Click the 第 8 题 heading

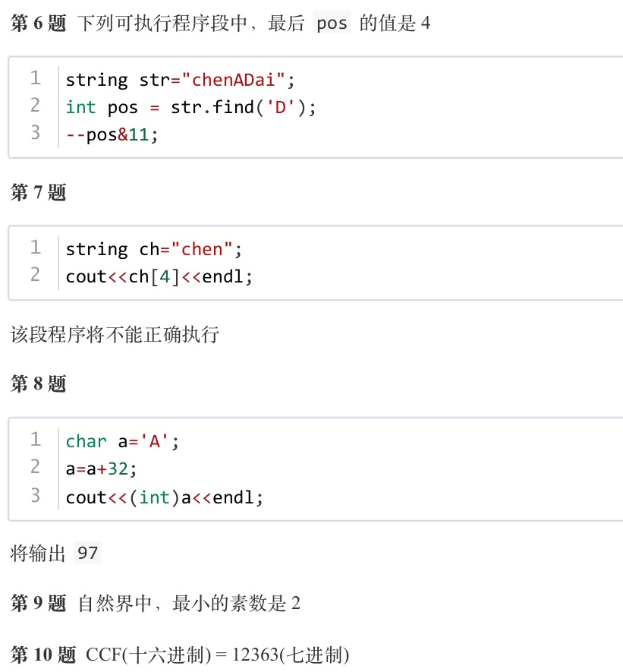click(x=38, y=383)
